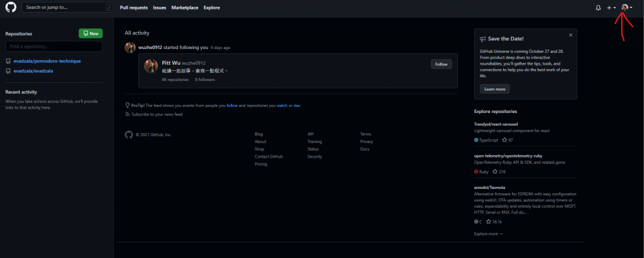
Task: Dismiss the Save the Date notice
Action: click(570, 35)
